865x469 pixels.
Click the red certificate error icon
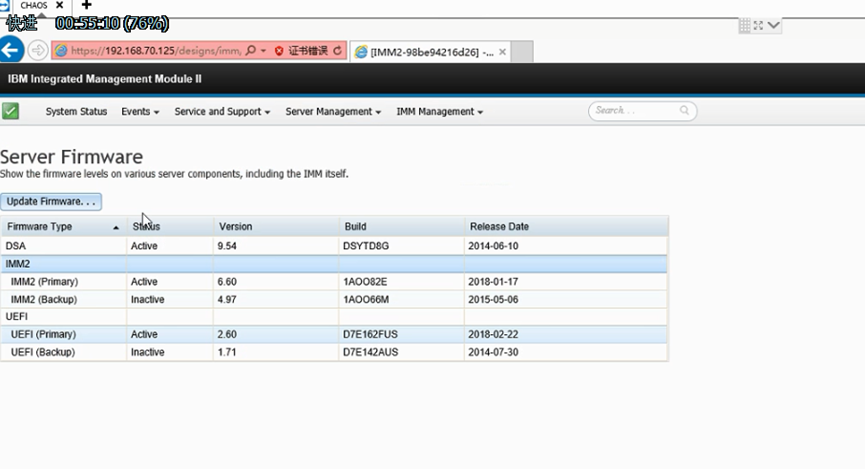pyautogui.click(x=279, y=51)
